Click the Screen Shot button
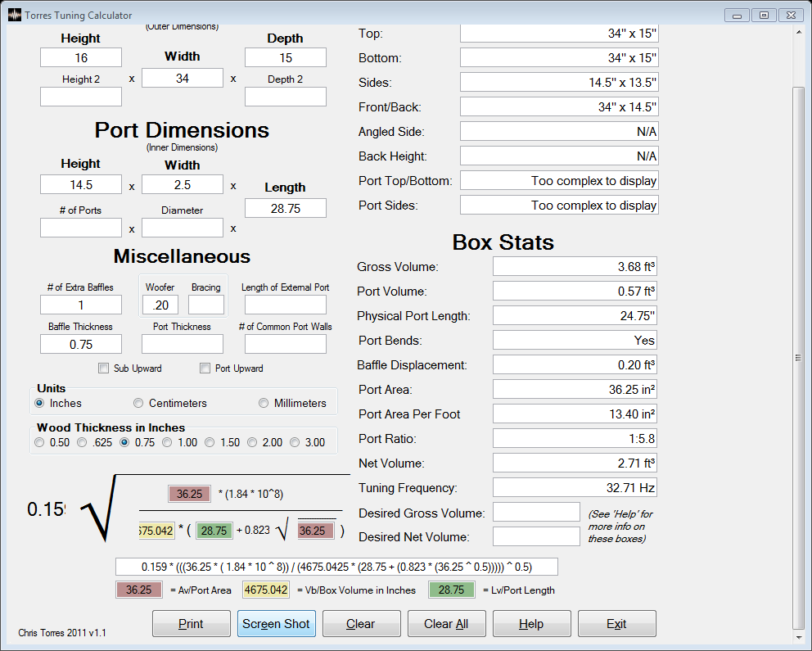This screenshot has height=651, width=812. [x=276, y=623]
